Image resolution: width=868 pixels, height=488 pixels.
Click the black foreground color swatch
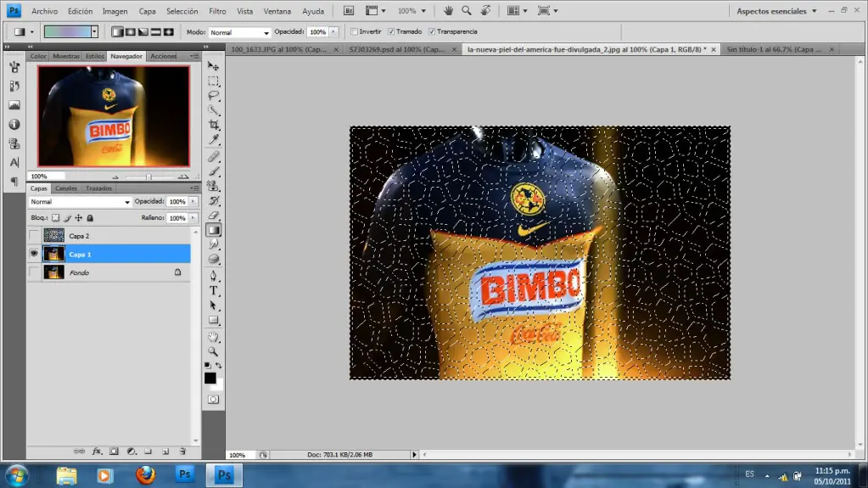click(210, 378)
